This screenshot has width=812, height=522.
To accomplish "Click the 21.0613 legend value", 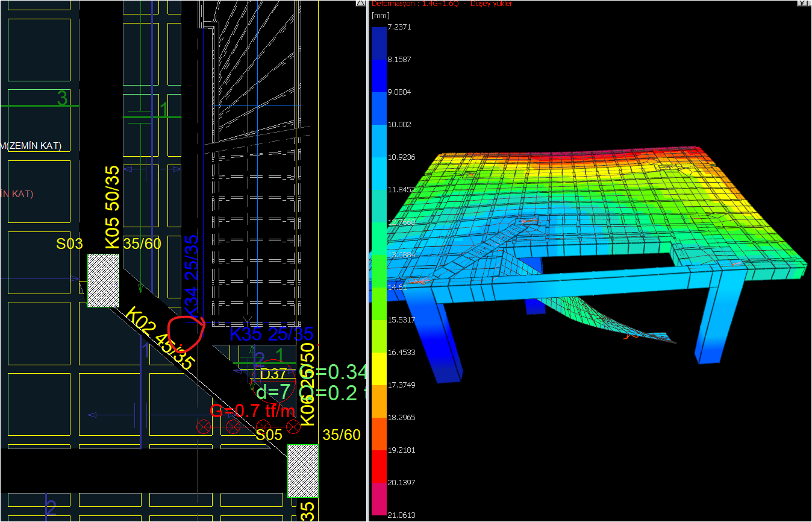I will pyautogui.click(x=402, y=515).
